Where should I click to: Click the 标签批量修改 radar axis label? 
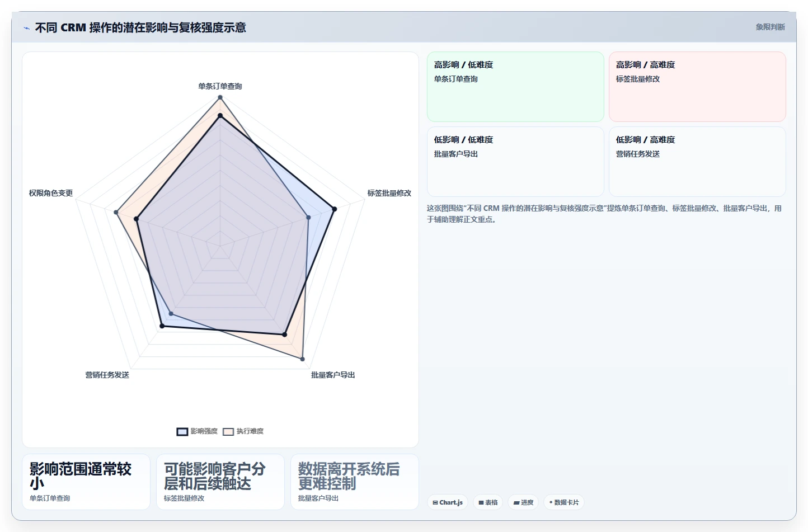389,193
